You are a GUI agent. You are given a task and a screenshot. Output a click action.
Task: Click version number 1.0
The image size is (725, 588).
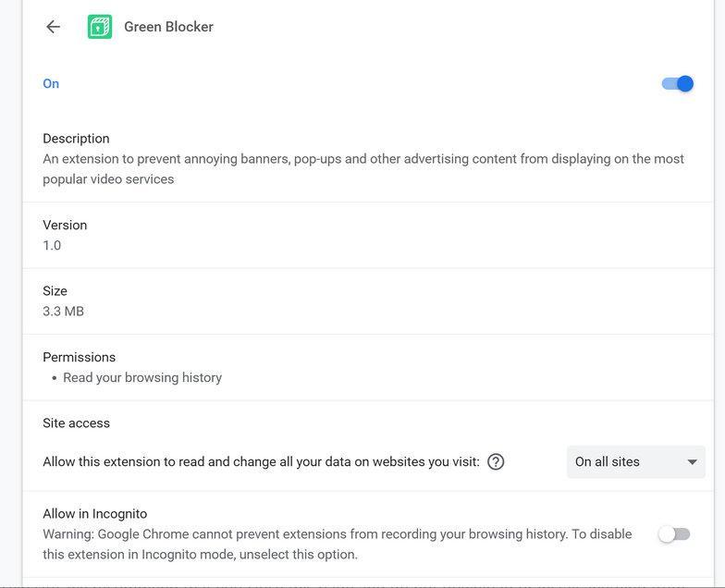click(52, 245)
